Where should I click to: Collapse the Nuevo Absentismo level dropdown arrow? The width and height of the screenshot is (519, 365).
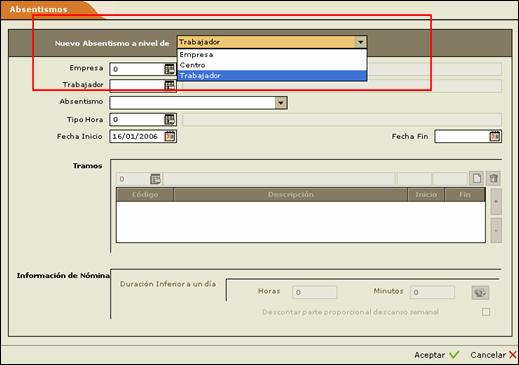pyautogui.click(x=360, y=42)
